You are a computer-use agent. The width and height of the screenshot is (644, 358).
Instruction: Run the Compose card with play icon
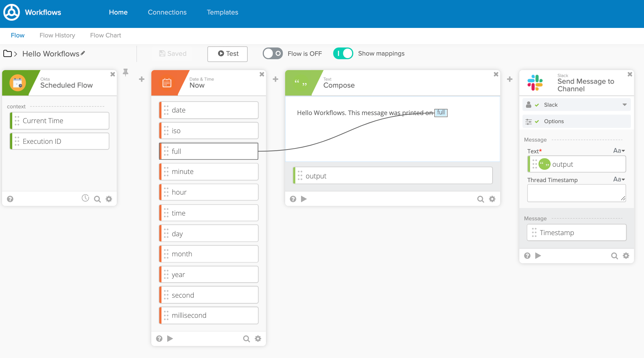pyautogui.click(x=304, y=199)
